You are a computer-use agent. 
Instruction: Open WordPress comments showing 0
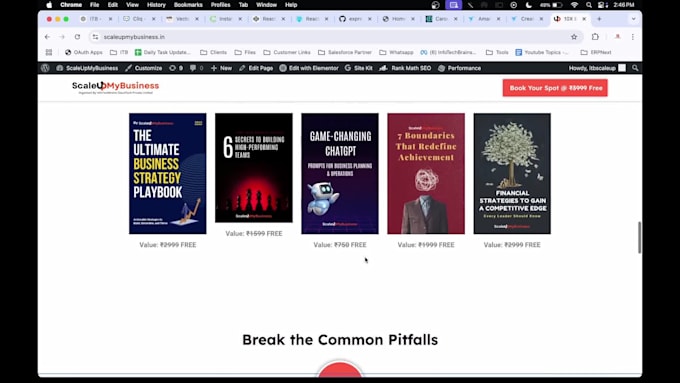pyautogui.click(x=196, y=68)
